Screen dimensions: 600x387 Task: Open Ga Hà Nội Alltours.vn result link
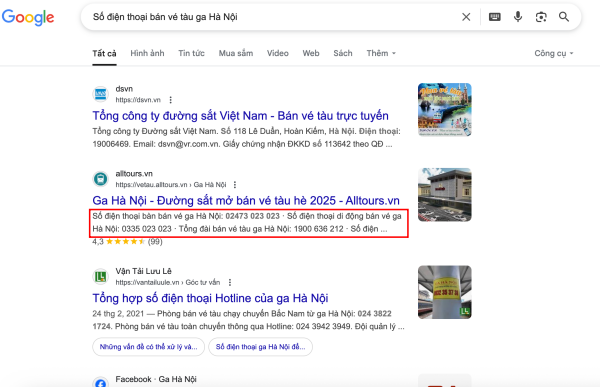click(x=246, y=201)
